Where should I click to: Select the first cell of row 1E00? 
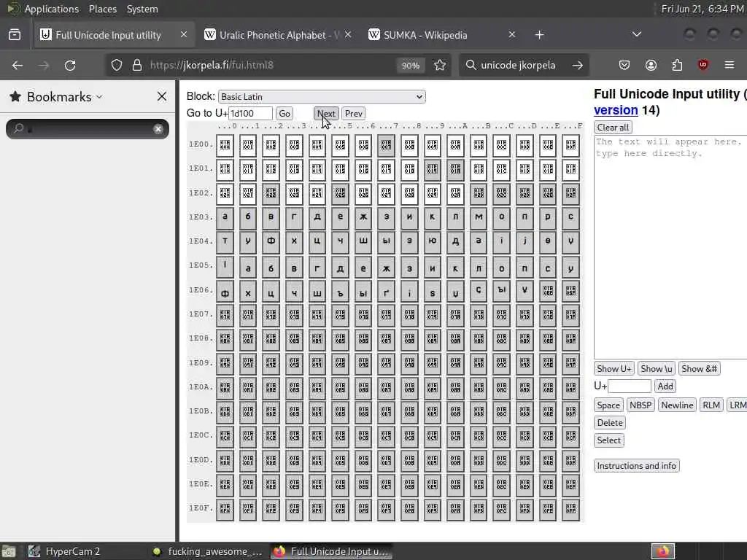tap(225, 145)
